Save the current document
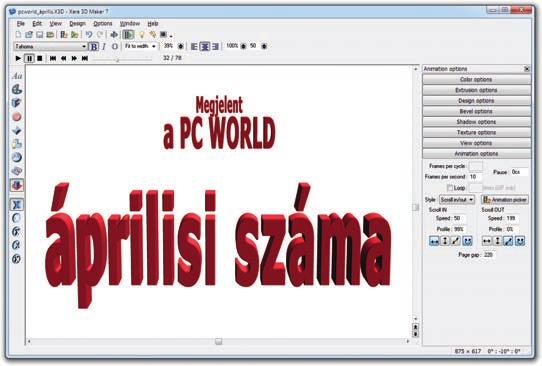 (39, 35)
